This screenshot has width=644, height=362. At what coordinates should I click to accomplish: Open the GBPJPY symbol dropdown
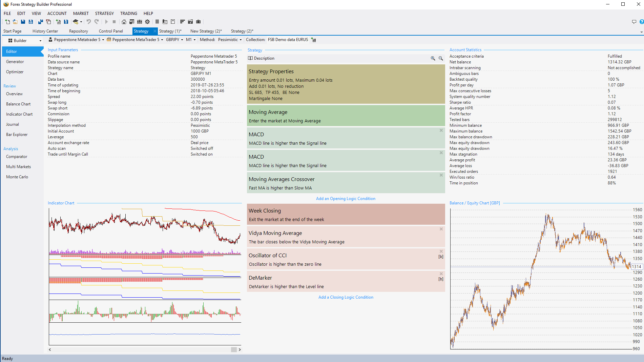pyautogui.click(x=182, y=40)
